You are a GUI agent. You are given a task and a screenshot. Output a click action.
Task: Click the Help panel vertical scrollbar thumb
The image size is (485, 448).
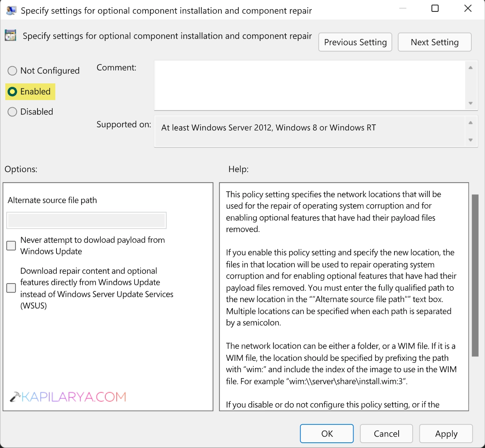475,276
